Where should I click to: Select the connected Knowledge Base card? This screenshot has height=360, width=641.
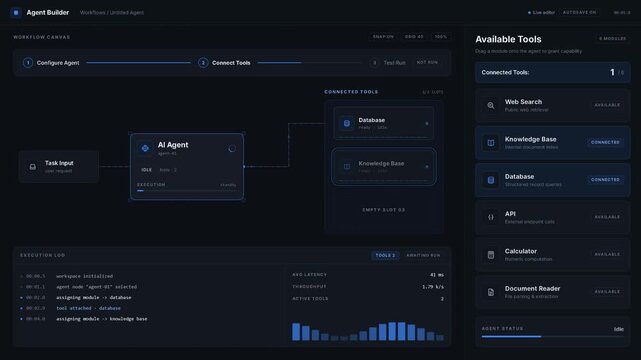click(x=383, y=167)
